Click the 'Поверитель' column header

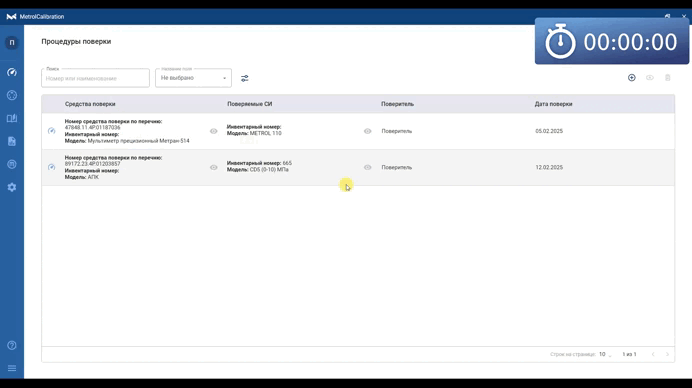tap(398, 104)
